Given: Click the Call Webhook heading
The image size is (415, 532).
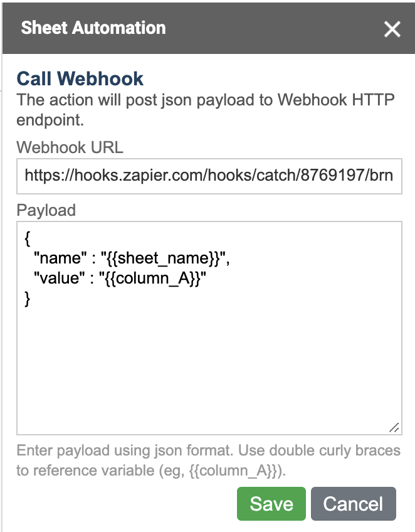Looking at the screenshot, I should (80, 78).
